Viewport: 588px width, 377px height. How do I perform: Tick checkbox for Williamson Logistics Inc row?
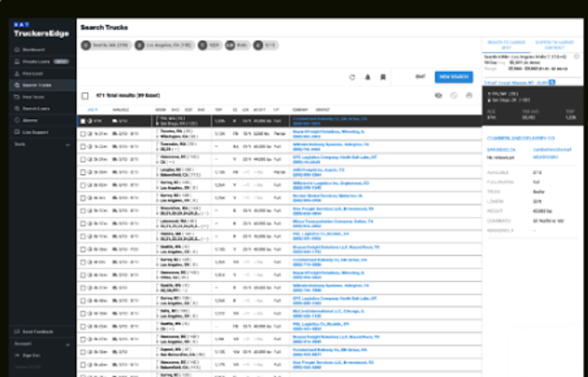[83, 185]
